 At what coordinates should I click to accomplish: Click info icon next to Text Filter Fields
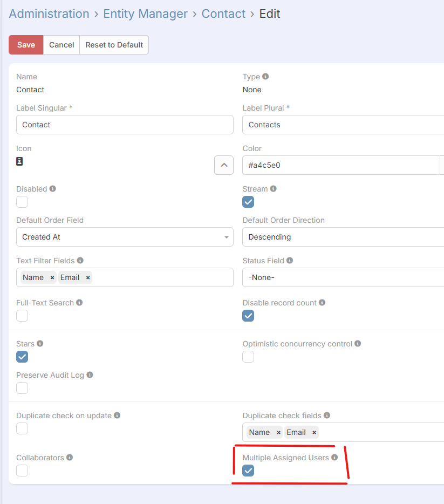tap(80, 261)
